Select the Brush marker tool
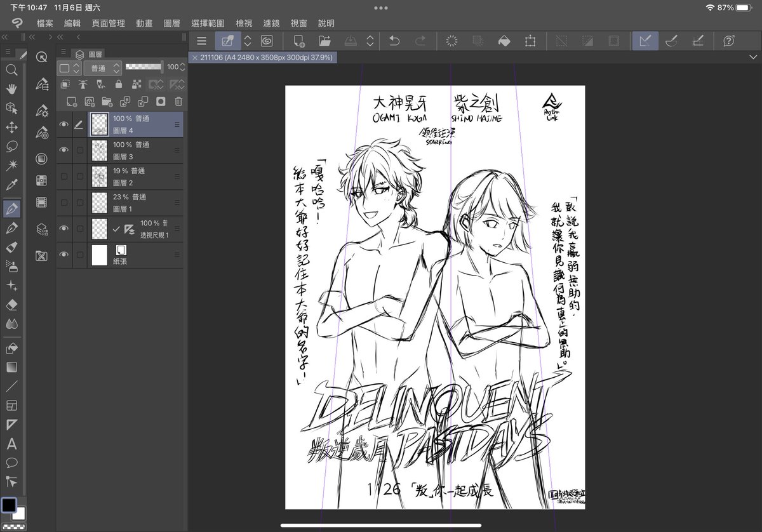 click(11, 247)
